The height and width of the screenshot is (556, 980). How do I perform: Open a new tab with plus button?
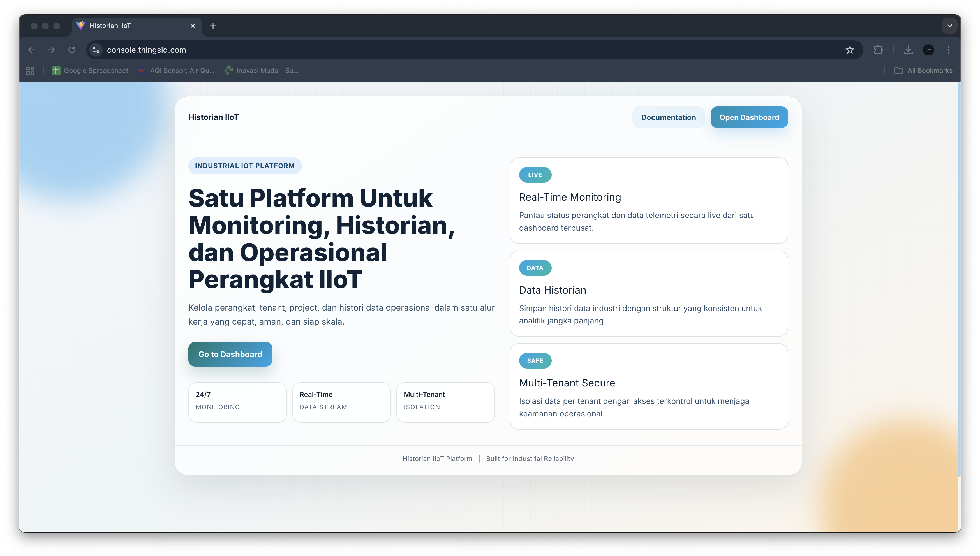tap(213, 26)
